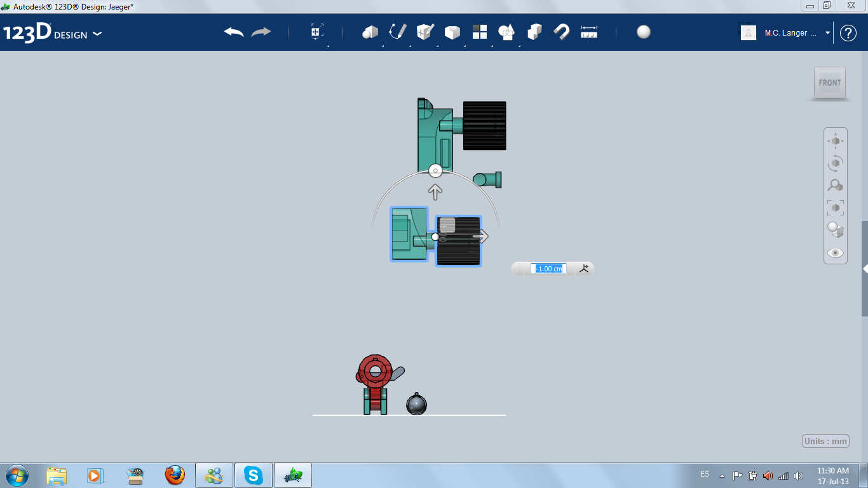Open the Windows Start menu
868x488 pixels.
16,475
